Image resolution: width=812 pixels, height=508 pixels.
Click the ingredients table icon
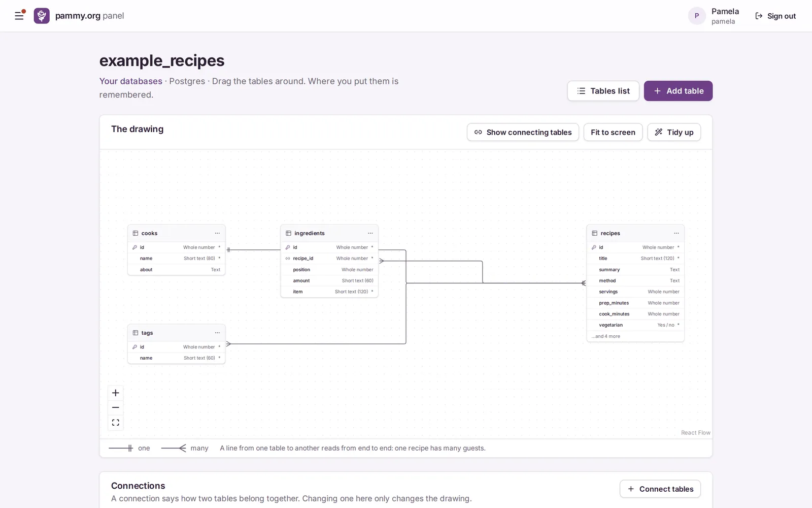pyautogui.click(x=289, y=233)
